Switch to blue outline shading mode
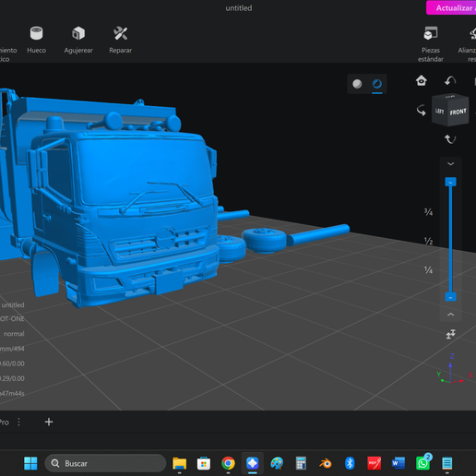 (x=377, y=84)
